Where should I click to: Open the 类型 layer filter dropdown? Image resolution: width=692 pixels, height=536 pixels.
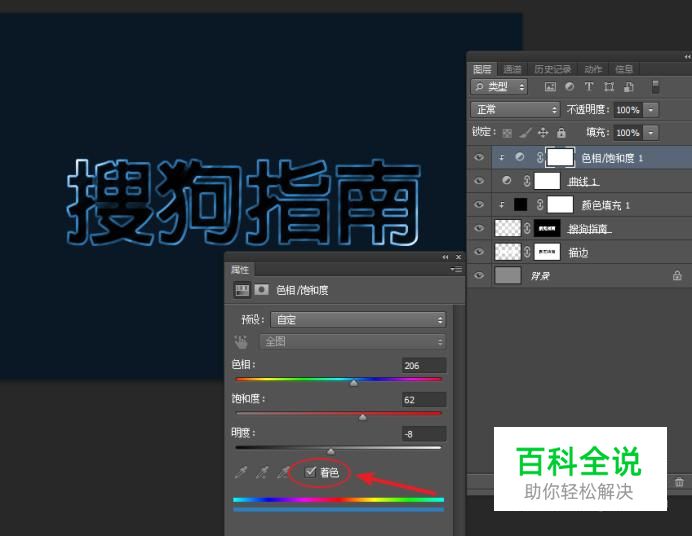point(499,86)
